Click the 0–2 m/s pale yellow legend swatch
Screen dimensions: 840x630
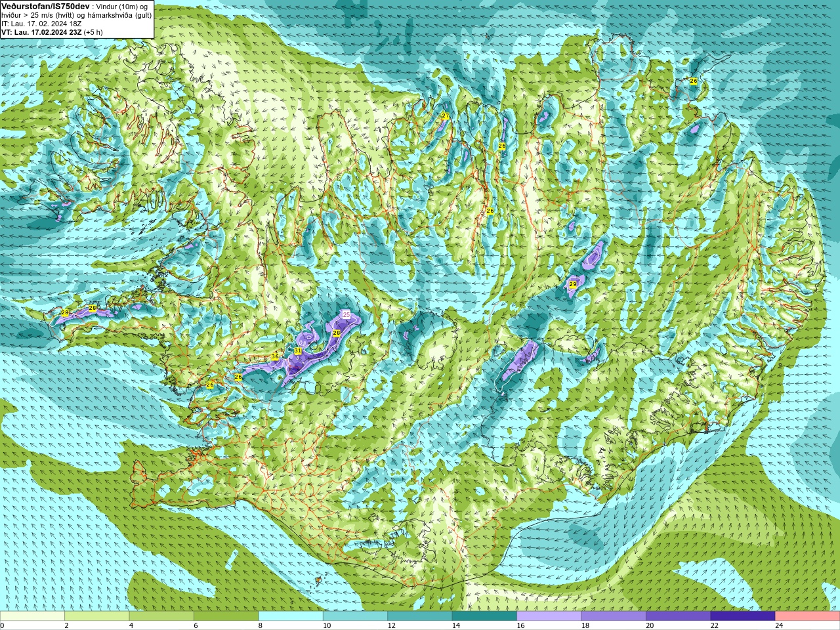(32, 616)
